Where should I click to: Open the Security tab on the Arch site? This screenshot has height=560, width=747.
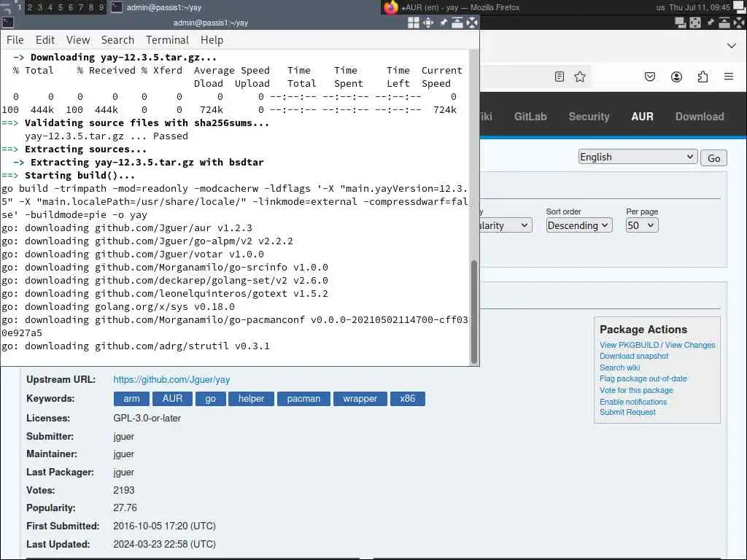pyautogui.click(x=589, y=117)
